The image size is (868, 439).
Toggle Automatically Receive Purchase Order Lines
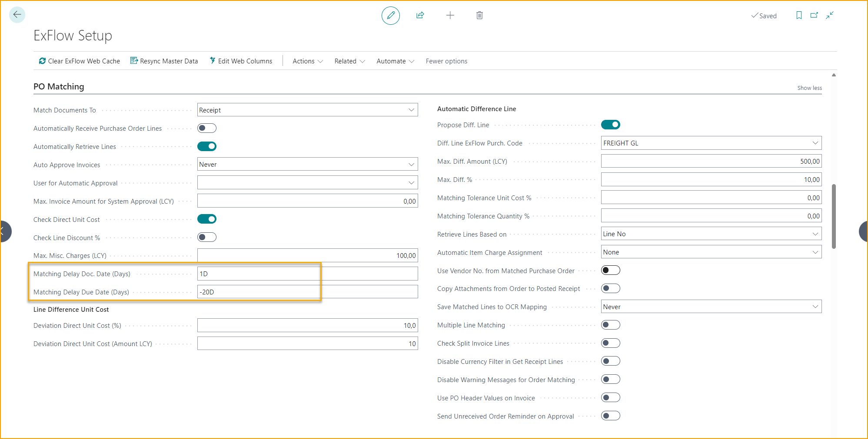click(x=207, y=128)
